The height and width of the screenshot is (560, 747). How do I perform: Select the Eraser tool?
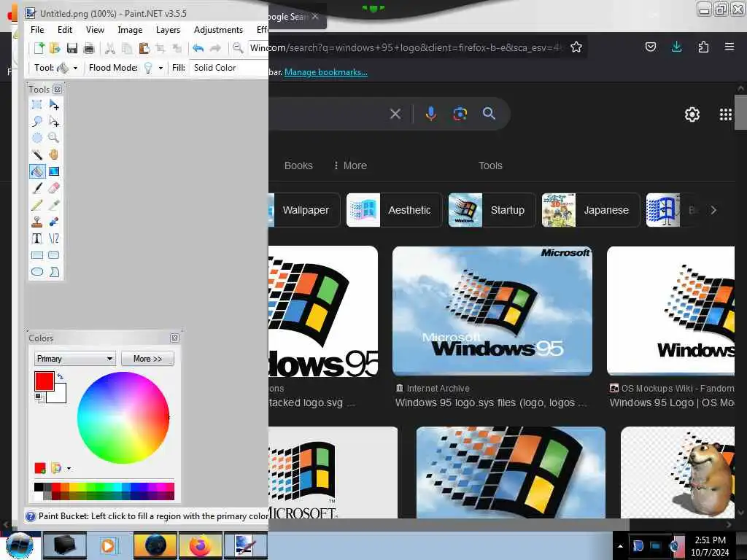(x=54, y=188)
